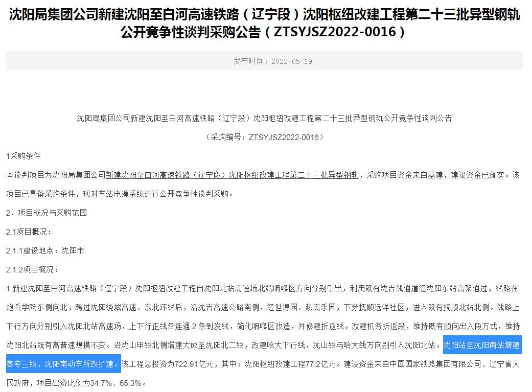Image resolution: width=532 pixels, height=392 pixels.
Task: Click the 2.1.1建设地点：沈阳市 line
Action: coord(45,250)
